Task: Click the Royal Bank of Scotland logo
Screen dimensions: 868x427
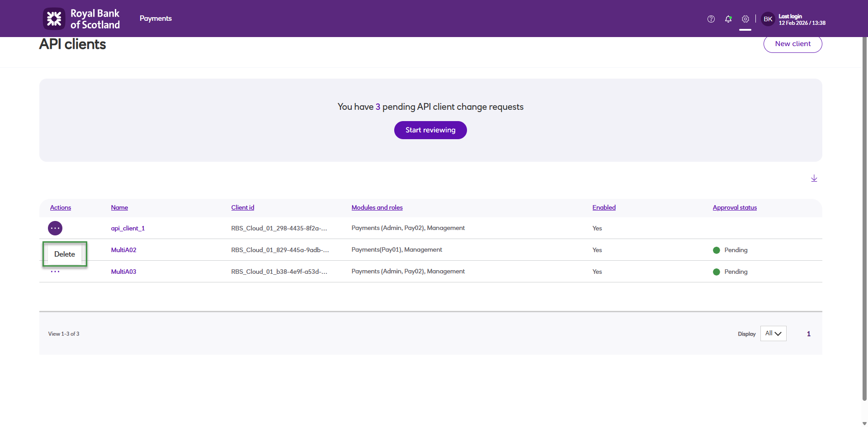Action: pos(81,19)
